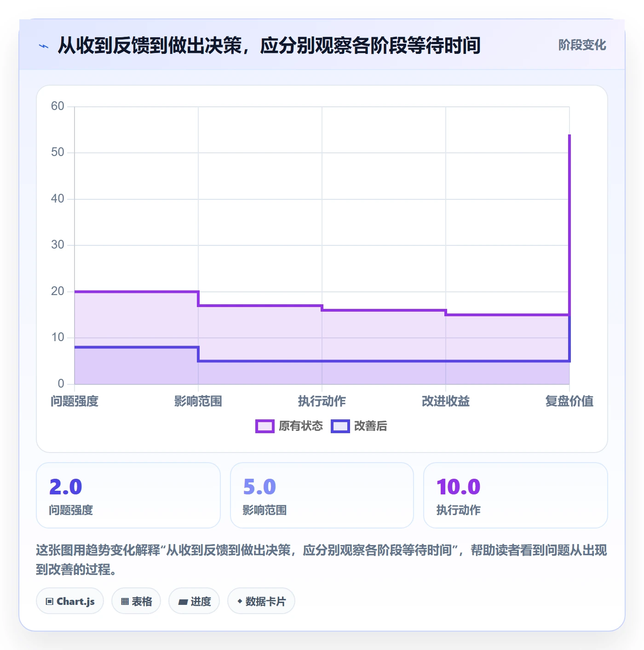Screen dimensions: 644x650
Task: Click the lightning bolt icon beside the title
Action: click(x=44, y=46)
